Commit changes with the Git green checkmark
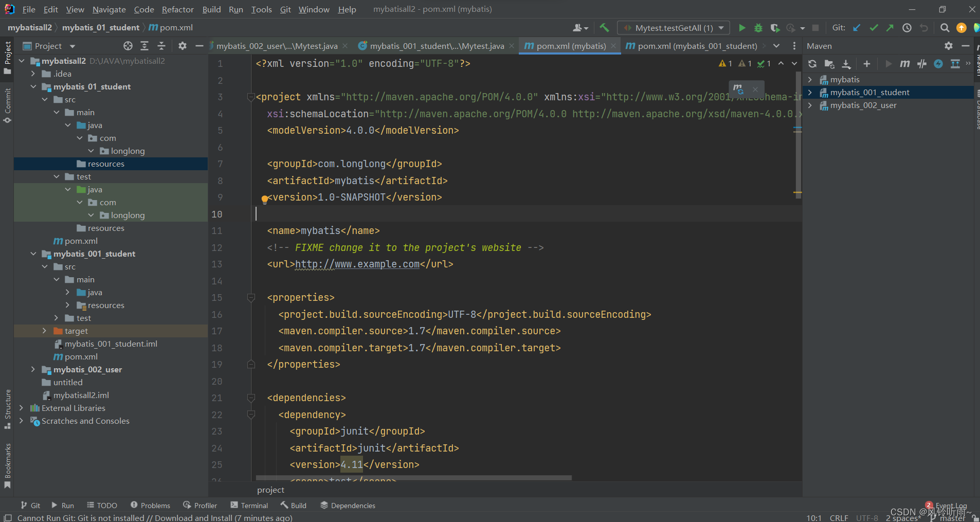Image resolution: width=980 pixels, height=522 pixels. pos(874,28)
